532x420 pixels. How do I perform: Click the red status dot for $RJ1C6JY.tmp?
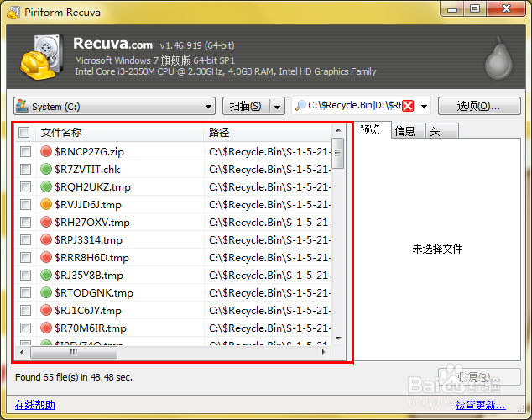pyautogui.click(x=46, y=310)
